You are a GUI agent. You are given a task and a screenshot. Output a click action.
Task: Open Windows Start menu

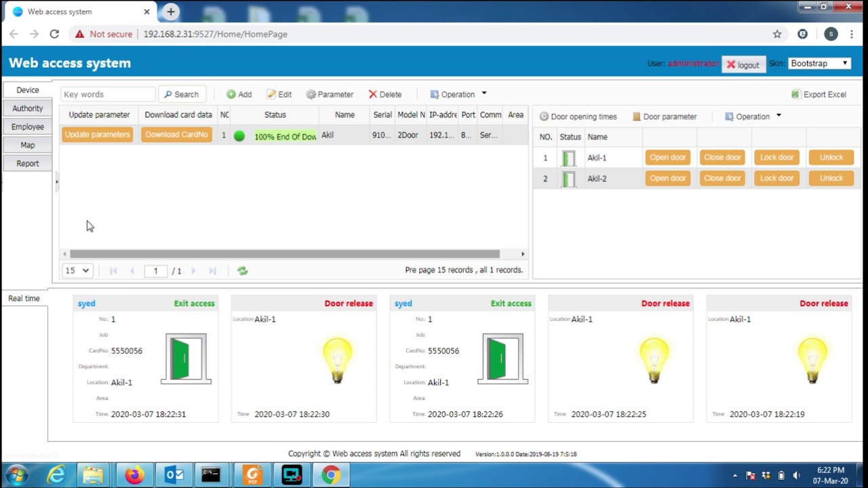coord(16,474)
